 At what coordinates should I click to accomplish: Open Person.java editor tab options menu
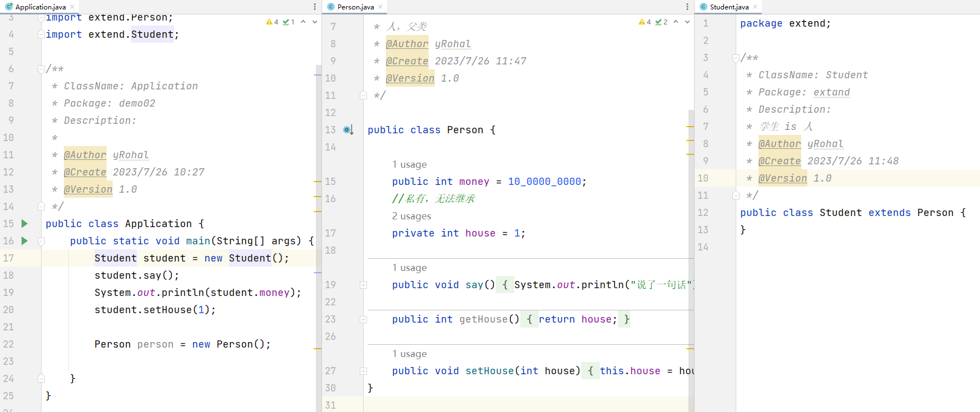[687, 7]
